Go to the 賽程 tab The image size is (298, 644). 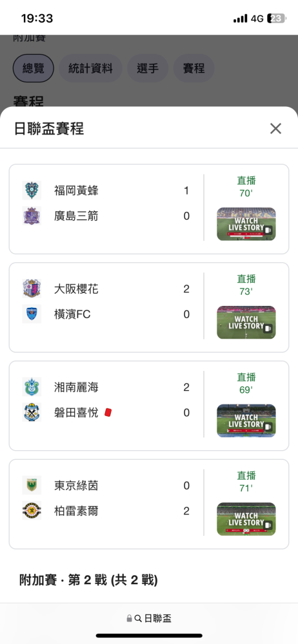point(194,68)
